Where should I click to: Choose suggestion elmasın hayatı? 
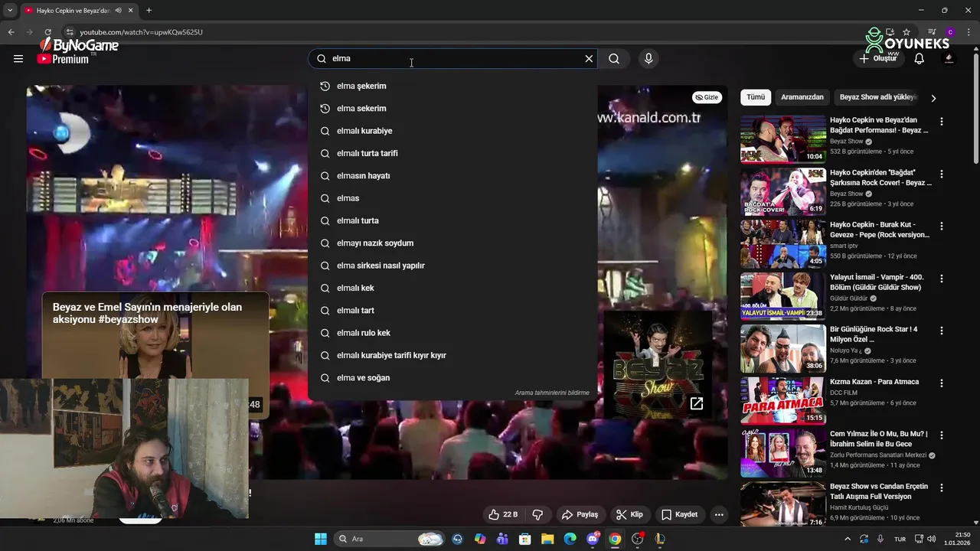[452, 175]
